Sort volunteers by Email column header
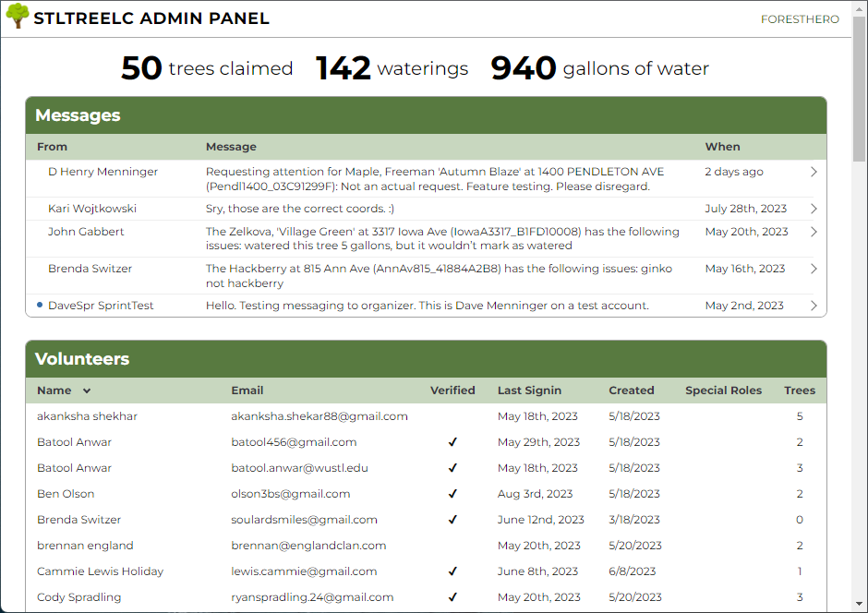The width and height of the screenshot is (868, 613). click(247, 391)
